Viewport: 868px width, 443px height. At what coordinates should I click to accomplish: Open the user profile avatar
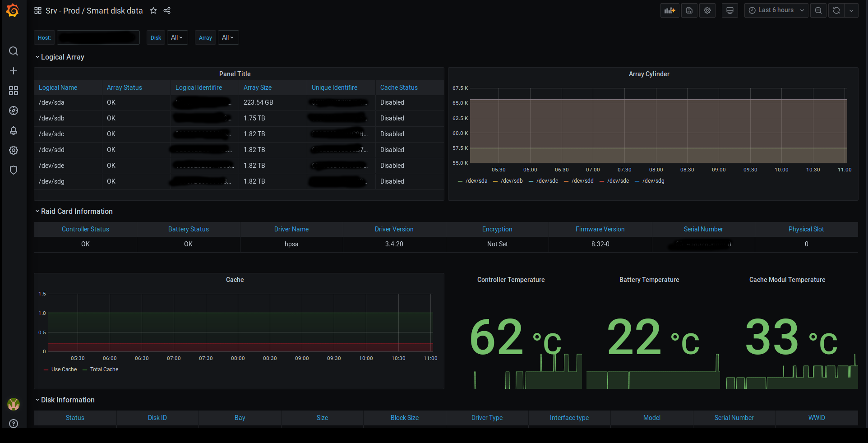[14, 404]
